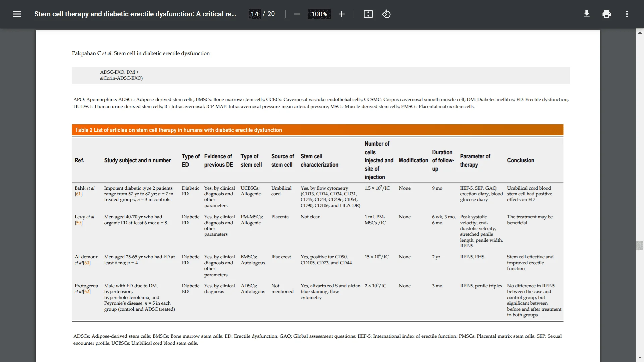Image resolution: width=644 pixels, height=362 pixels.
Task: Click the 'ADSCs; Autologous' cell
Action: point(253,289)
